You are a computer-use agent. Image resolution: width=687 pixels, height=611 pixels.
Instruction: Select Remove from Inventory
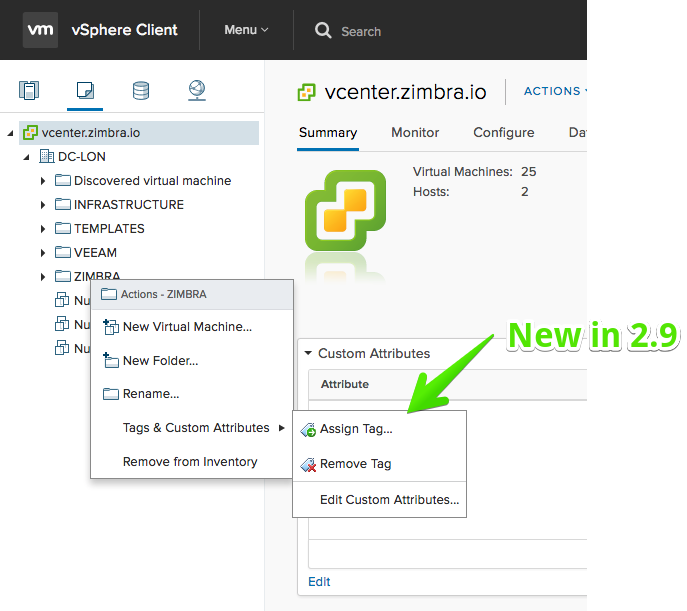pyautogui.click(x=192, y=462)
